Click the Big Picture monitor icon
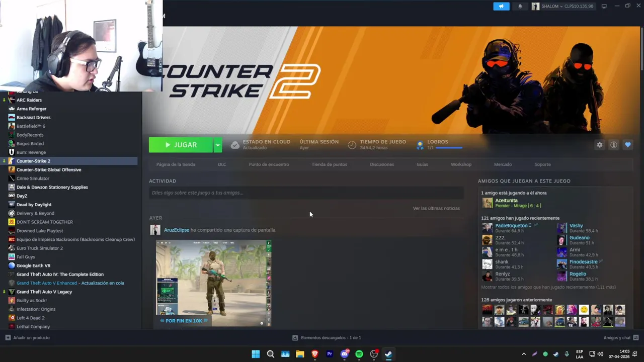 click(604, 6)
